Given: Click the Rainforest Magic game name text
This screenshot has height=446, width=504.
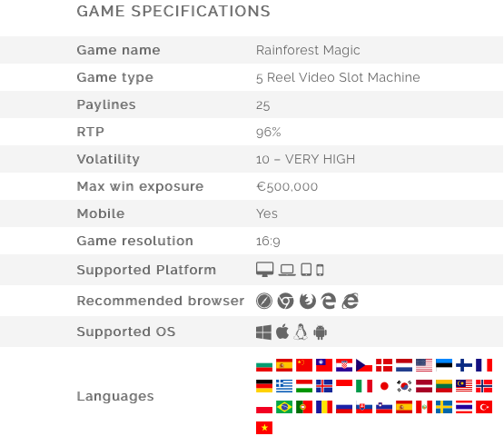Looking at the screenshot, I should 308,50.
